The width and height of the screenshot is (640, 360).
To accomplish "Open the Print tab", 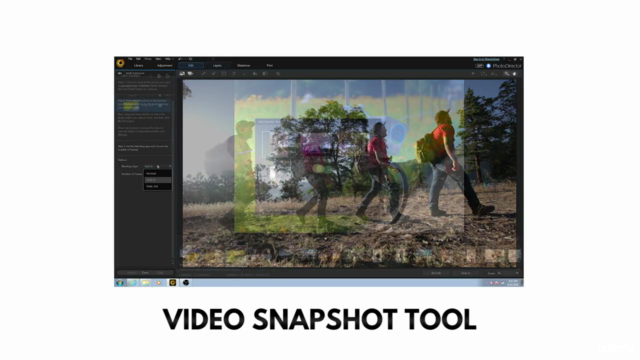I will coord(270,66).
